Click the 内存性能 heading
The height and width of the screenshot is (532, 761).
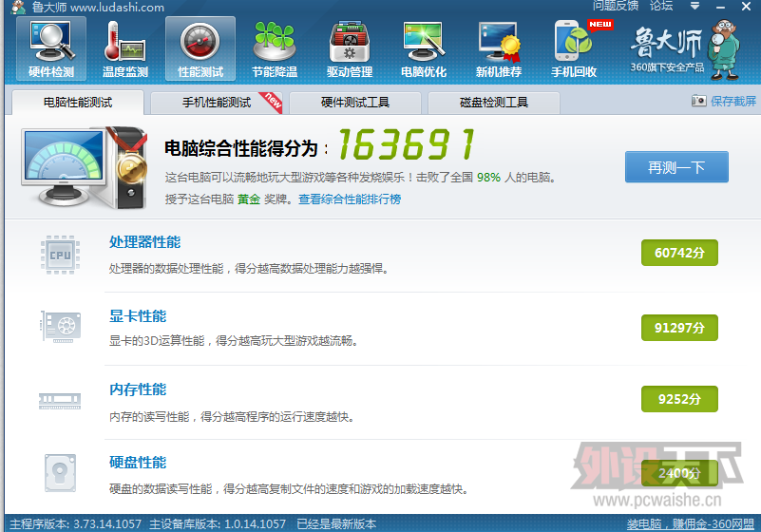(x=138, y=389)
